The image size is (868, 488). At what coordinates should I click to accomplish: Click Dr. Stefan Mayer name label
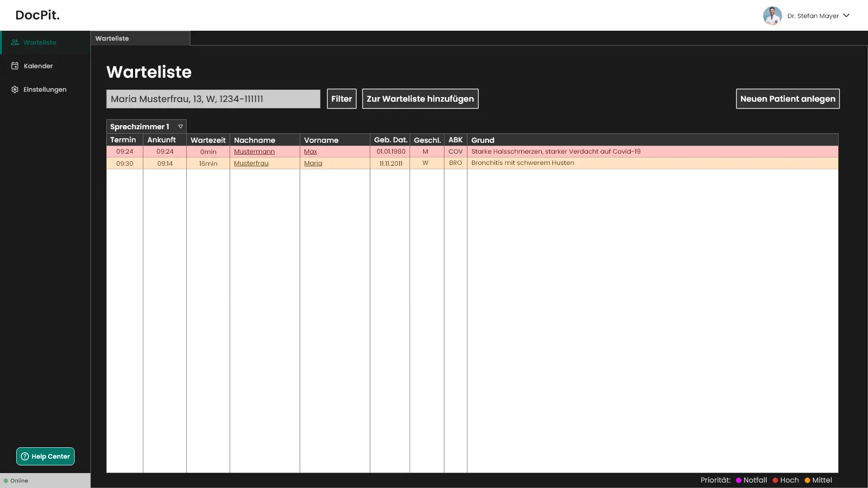[813, 16]
